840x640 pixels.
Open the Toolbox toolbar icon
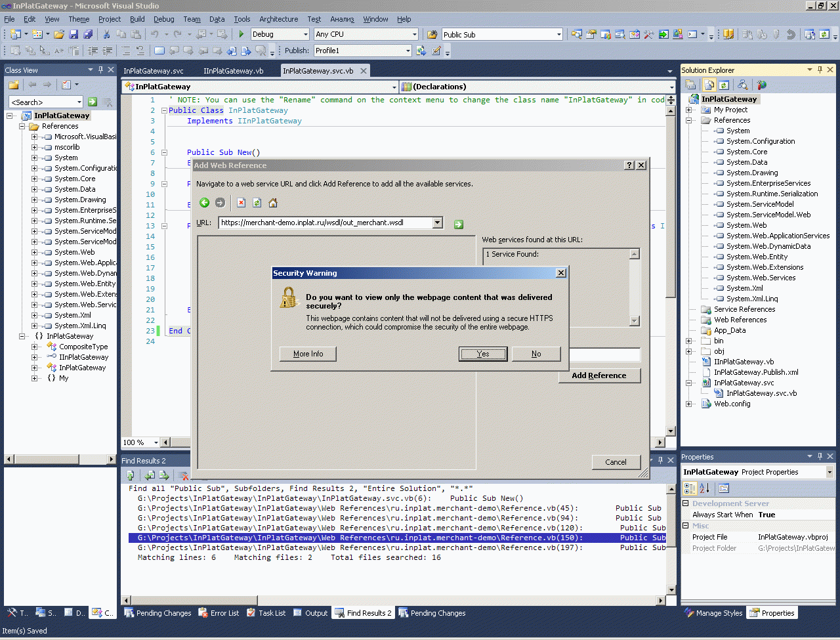click(649, 34)
